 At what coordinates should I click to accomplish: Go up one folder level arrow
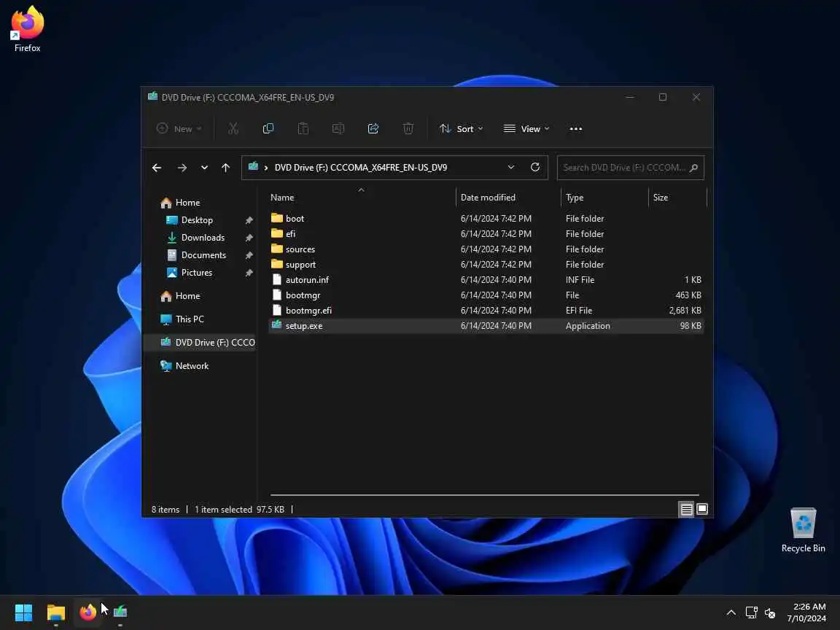pyautogui.click(x=225, y=168)
